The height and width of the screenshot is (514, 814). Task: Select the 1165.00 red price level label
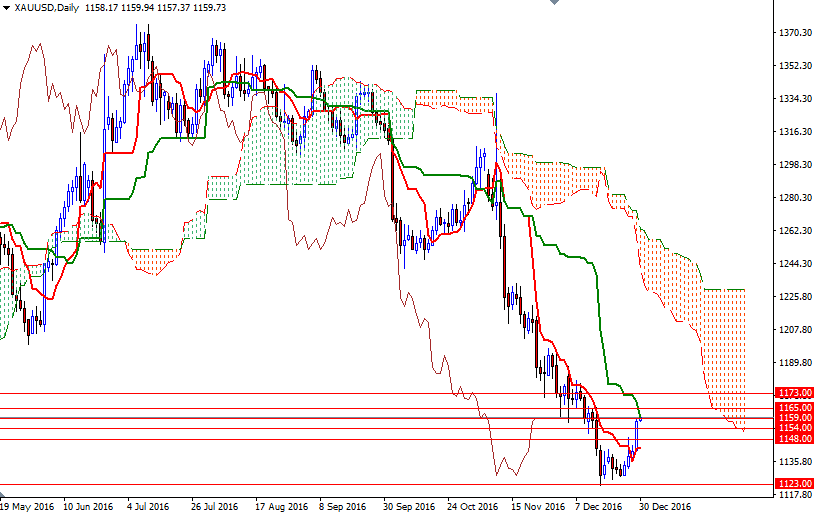794,408
